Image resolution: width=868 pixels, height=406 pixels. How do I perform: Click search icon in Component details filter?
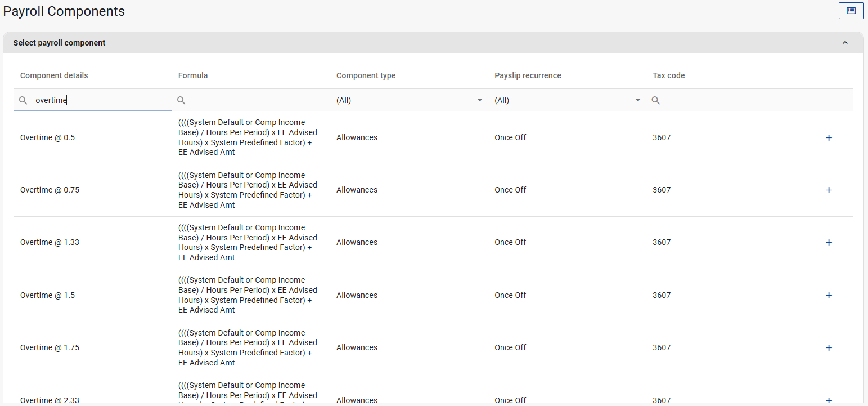[23, 100]
